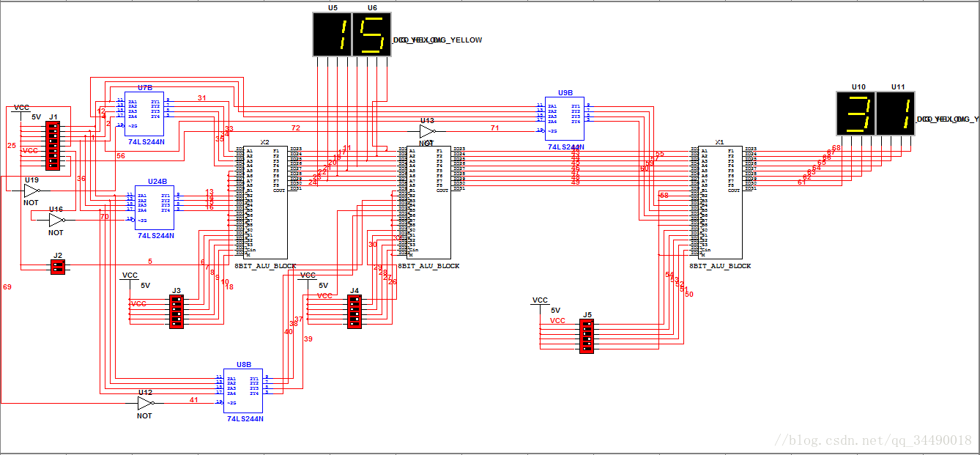Click the X1 reference label
Image resolution: width=980 pixels, height=455 pixels.
click(720, 141)
